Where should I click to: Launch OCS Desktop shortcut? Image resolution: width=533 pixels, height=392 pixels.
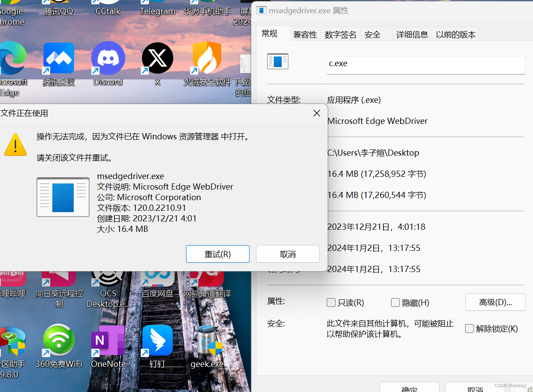(108, 291)
